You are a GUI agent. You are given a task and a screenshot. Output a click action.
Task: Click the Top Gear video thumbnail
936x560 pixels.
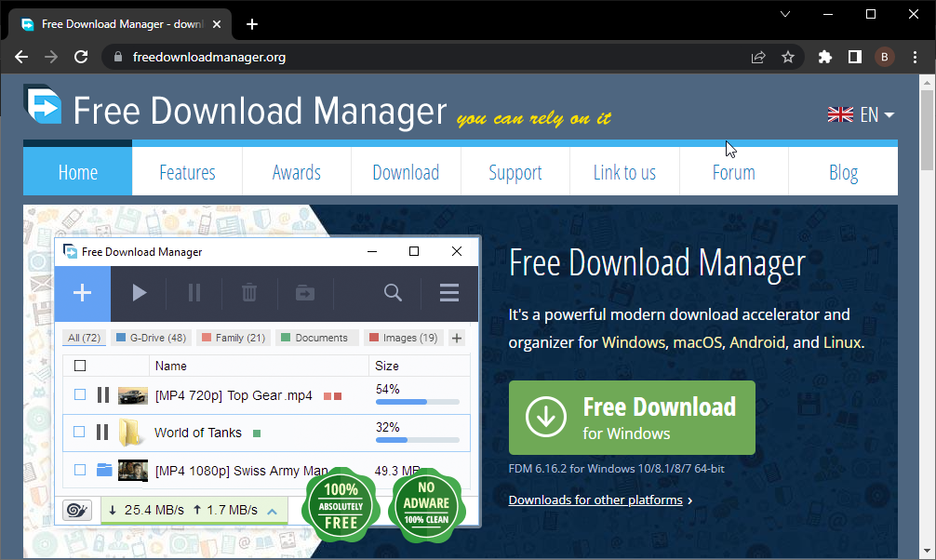132,395
